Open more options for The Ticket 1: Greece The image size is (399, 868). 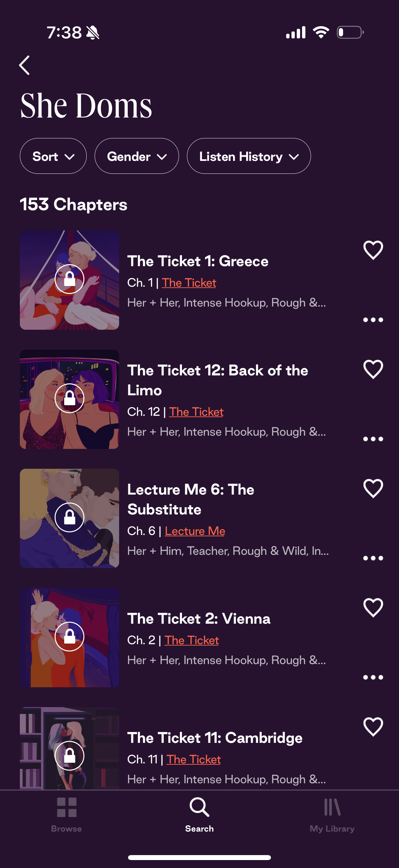(x=373, y=320)
